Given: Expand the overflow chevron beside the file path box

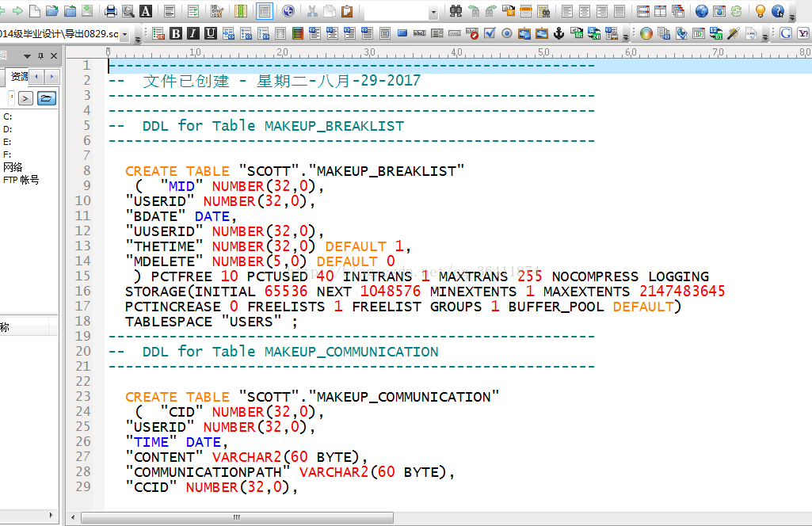Looking at the screenshot, I should (x=138, y=40).
